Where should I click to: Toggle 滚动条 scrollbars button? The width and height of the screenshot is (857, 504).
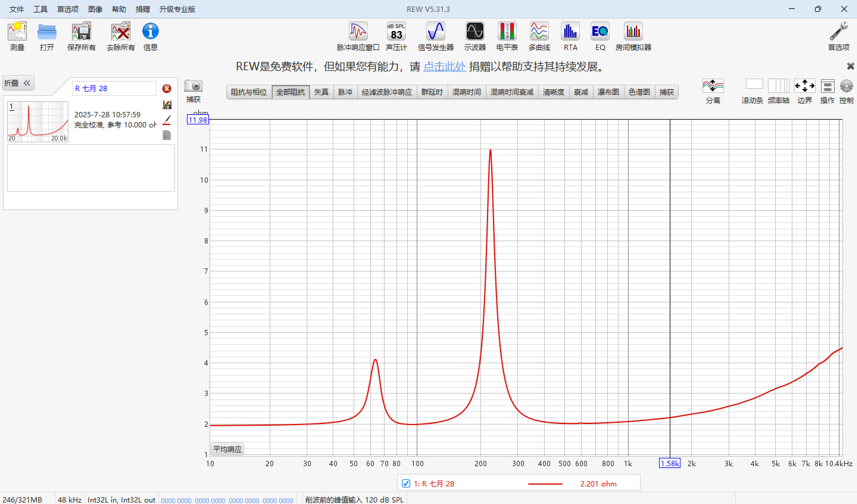(x=754, y=84)
